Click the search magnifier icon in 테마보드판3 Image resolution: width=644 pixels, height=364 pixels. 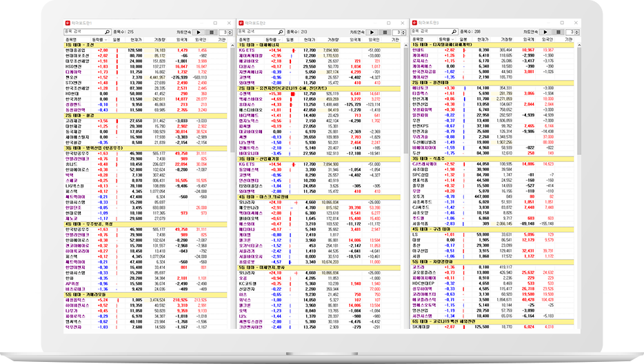click(x=454, y=32)
